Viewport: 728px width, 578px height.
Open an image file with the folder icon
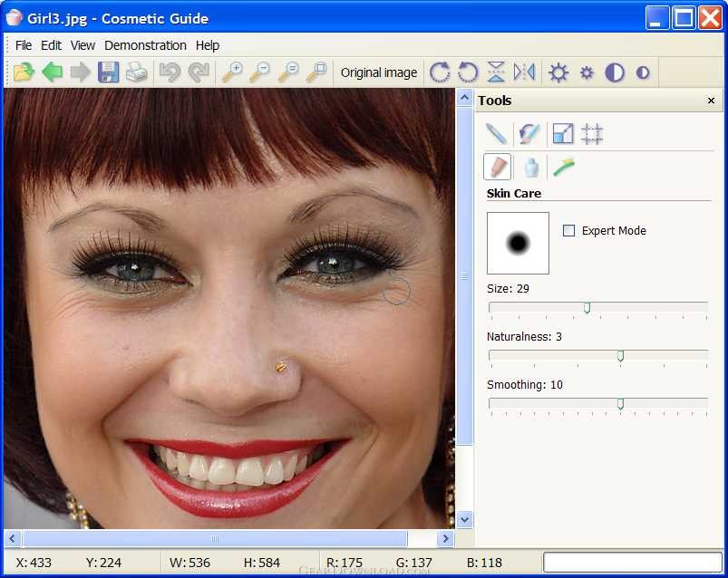(x=24, y=72)
